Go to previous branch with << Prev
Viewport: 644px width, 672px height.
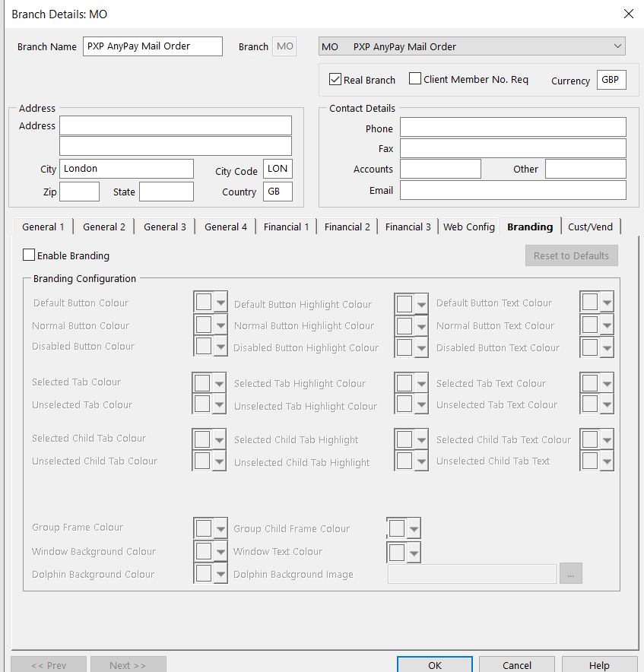49,664
